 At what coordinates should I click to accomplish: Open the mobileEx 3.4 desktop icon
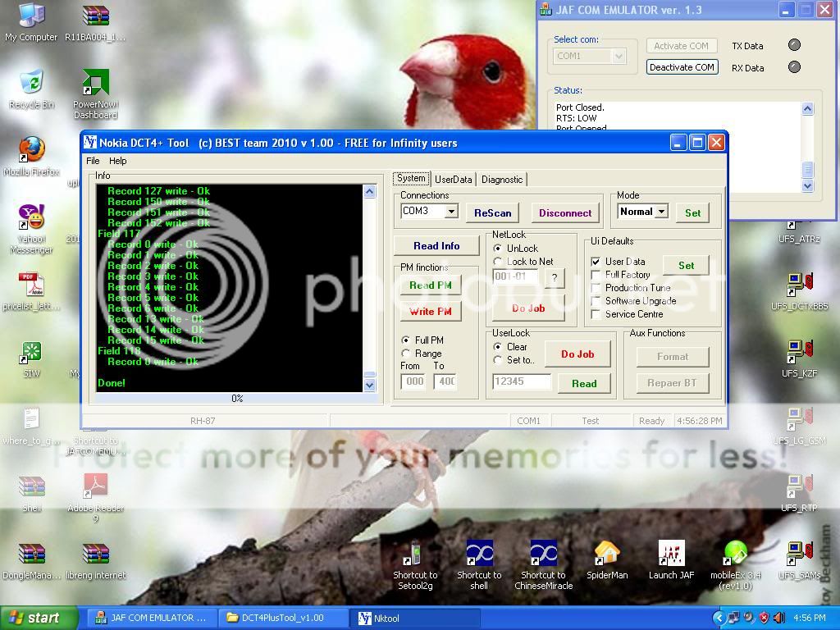coord(735,555)
